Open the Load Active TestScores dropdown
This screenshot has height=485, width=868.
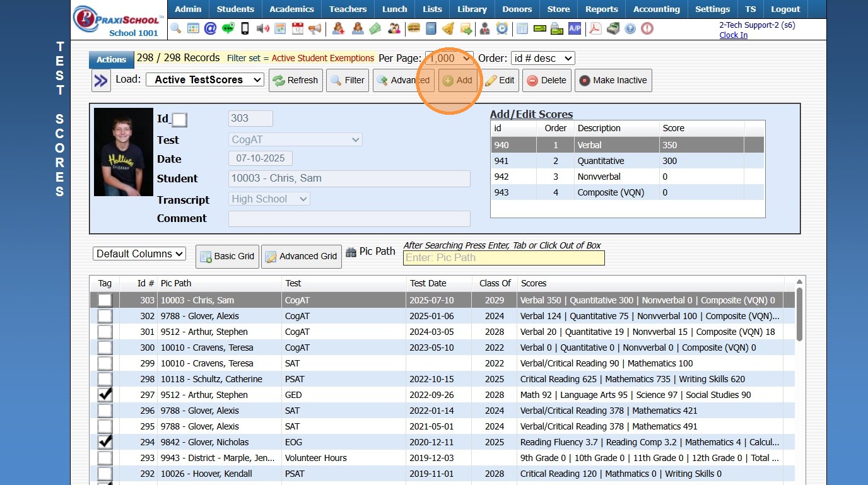point(205,79)
